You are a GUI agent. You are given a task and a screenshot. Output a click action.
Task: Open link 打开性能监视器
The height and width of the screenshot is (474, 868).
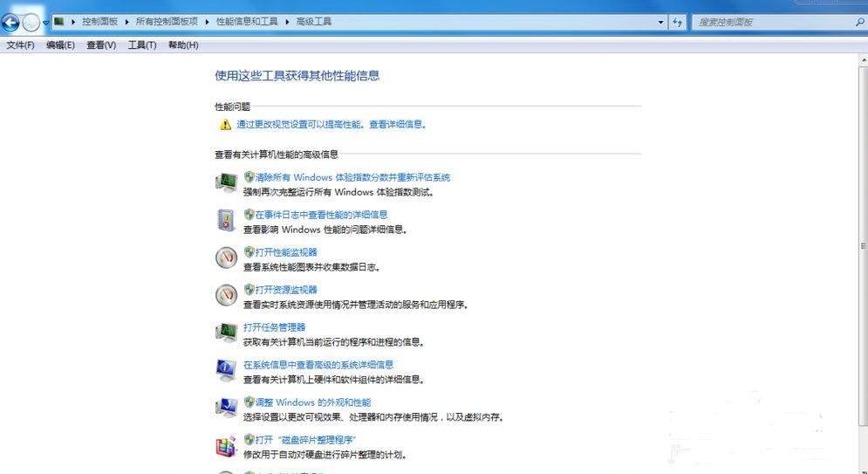[x=286, y=252]
